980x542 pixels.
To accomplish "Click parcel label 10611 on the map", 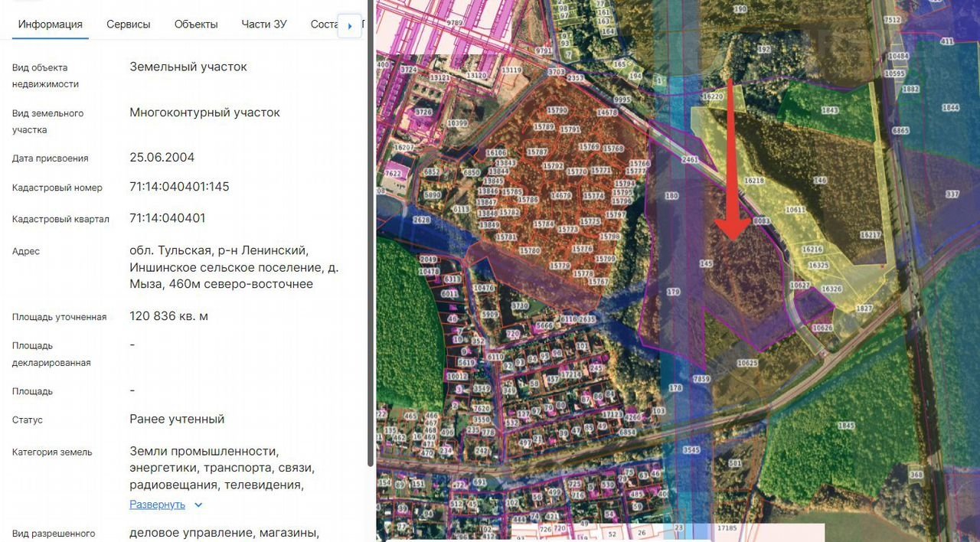I will pos(795,210).
